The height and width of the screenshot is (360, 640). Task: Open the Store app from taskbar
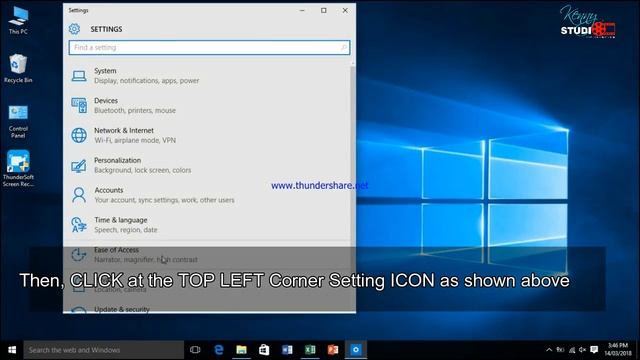[x=264, y=350]
